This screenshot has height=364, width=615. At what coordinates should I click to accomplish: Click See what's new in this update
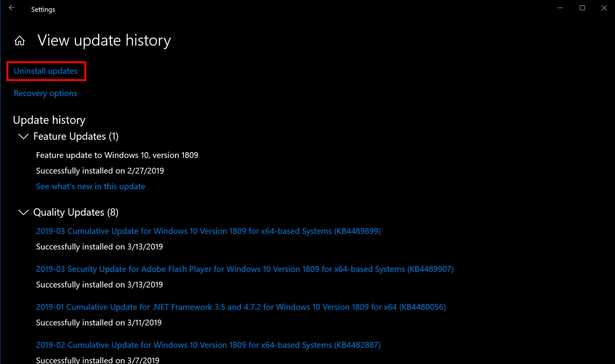click(91, 186)
